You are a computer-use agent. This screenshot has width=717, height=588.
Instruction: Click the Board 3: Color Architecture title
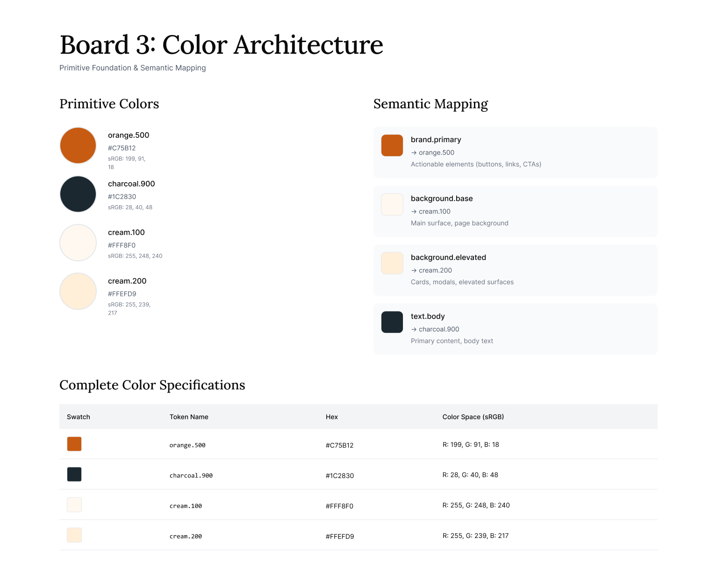221,45
